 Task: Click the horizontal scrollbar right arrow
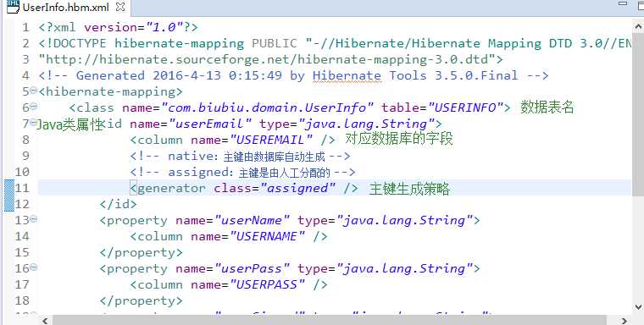click(x=624, y=321)
